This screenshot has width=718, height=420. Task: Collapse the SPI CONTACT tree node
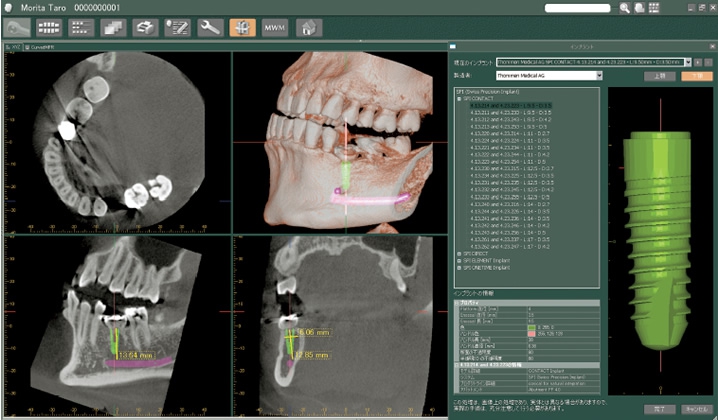(458, 99)
